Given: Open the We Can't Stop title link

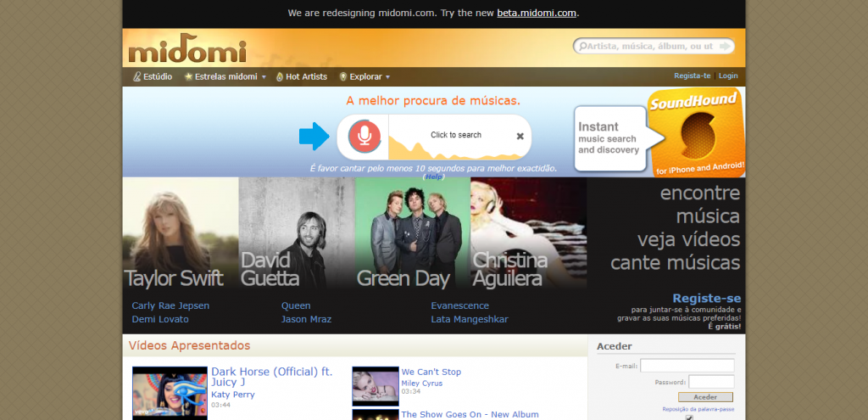Looking at the screenshot, I should pos(431,372).
